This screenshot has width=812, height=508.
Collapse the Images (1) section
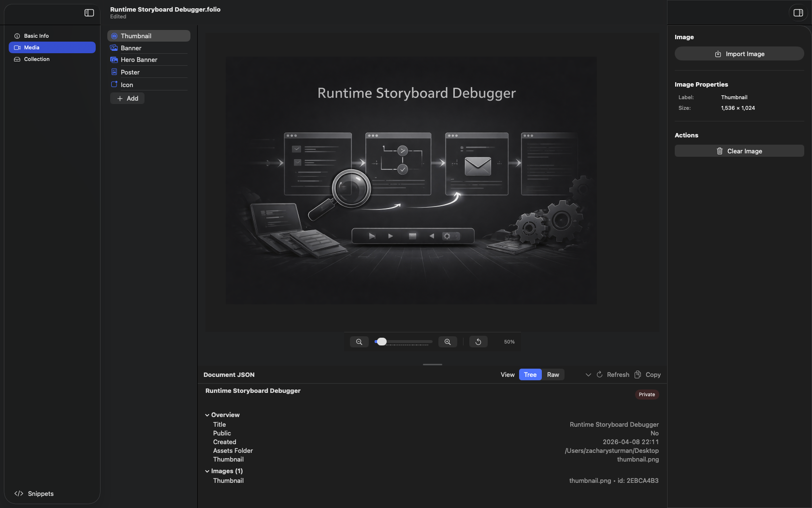tap(207, 471)
